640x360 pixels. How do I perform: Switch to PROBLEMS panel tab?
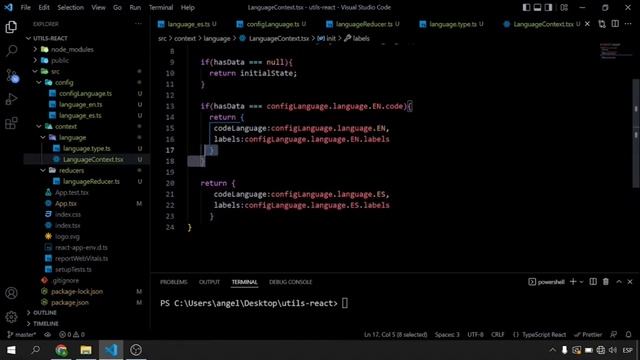point(173,282)
